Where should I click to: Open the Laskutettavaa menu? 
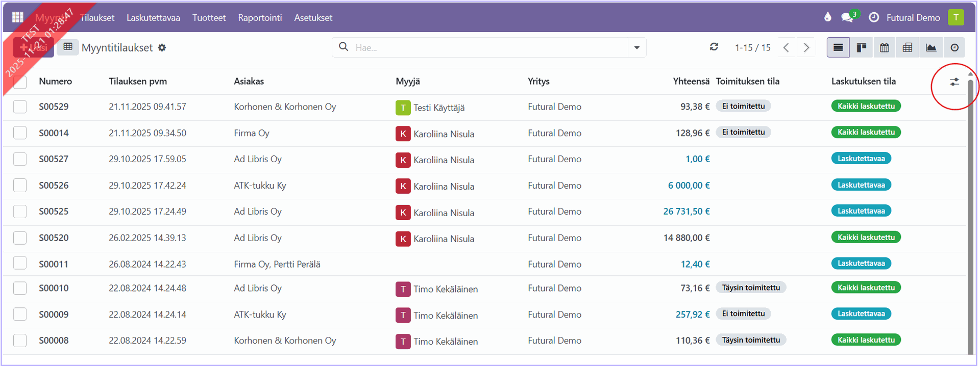[x=153, y=17]
